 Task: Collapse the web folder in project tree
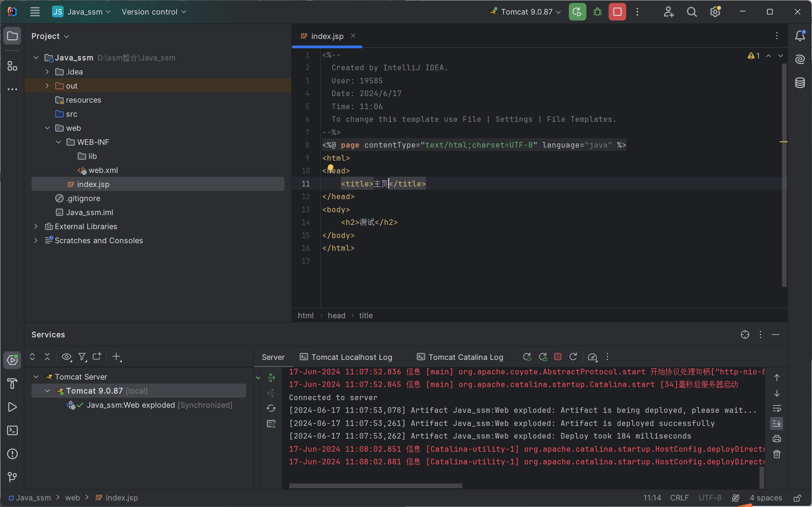coord(47,128)
